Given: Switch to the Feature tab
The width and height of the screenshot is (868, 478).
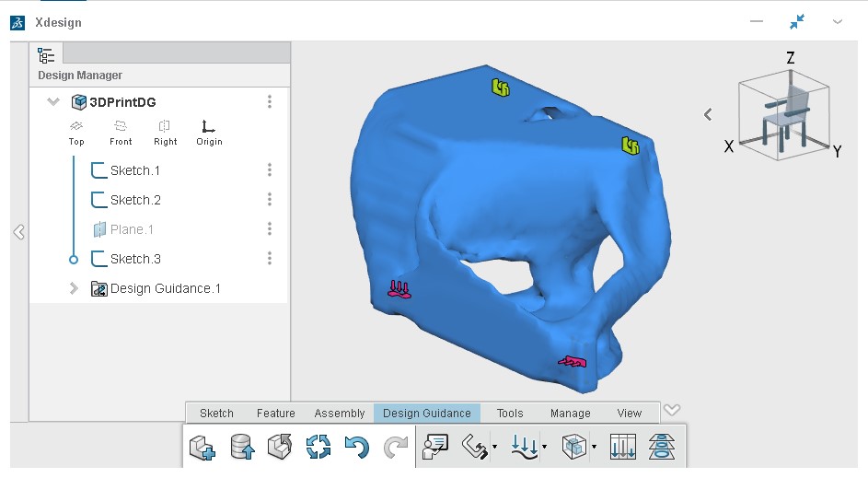Looking at the screenshot, I should (275, 414).
